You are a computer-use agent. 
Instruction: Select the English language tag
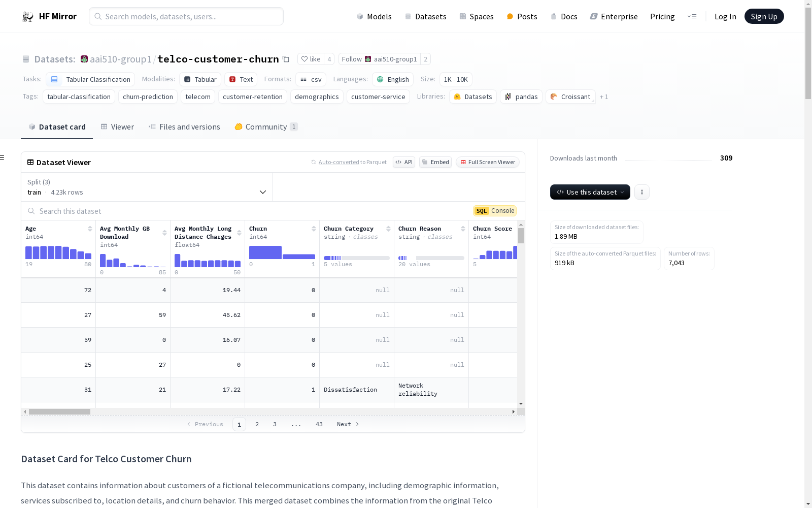click(x=393, y=79)
